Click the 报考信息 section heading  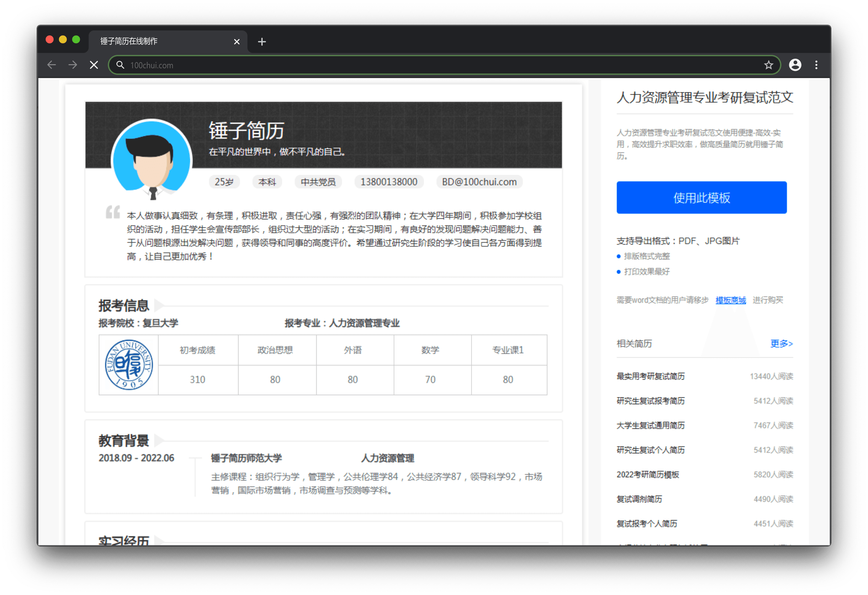point(124,306)
